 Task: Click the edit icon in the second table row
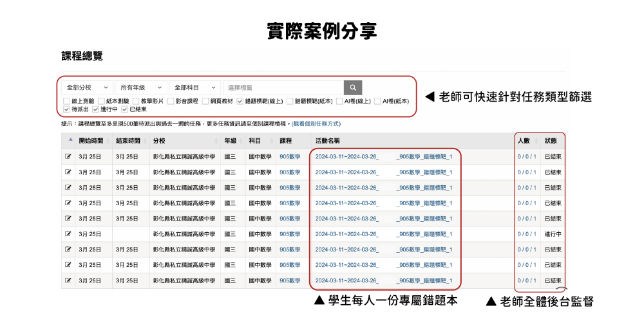(x=68, y=172)
